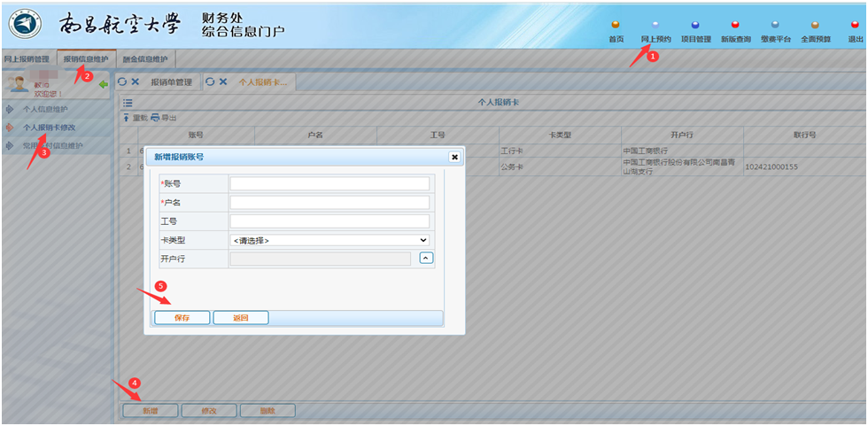Switch to the 酬金信息维护 tab
The image size is (868, 426).
(x=146, y=59)
